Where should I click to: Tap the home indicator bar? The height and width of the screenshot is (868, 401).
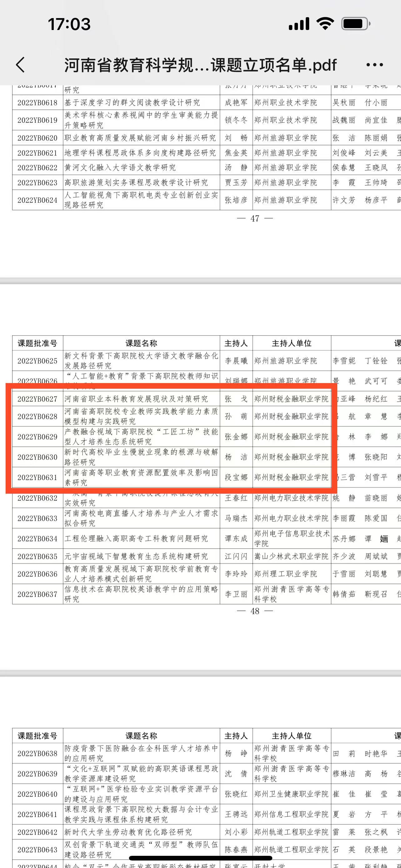tap(201, 858)
